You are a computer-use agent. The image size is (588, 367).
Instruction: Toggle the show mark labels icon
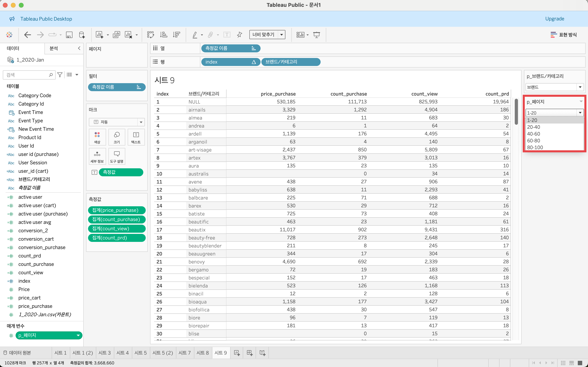(227, 35)
